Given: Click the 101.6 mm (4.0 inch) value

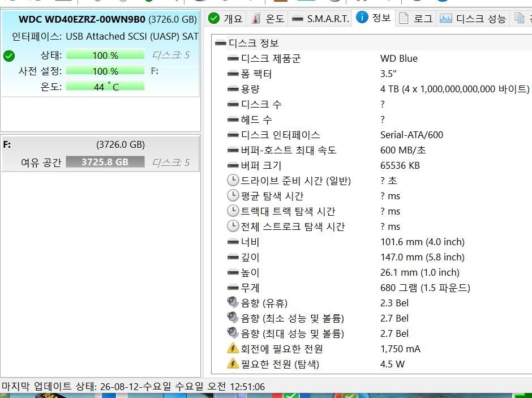Looking at the screenshot, I should click(422, 242).
